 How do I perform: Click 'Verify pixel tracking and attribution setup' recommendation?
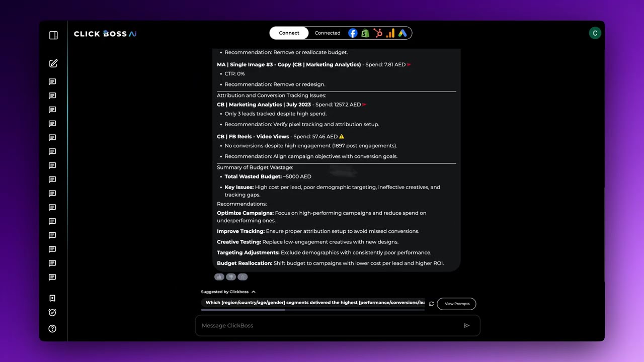(301, 124)
